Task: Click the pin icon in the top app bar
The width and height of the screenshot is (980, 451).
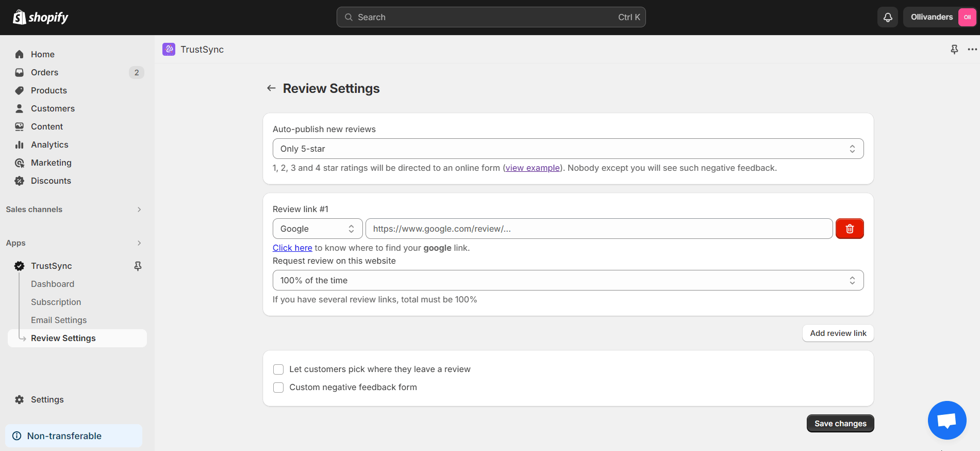Action: click(954, 50)
